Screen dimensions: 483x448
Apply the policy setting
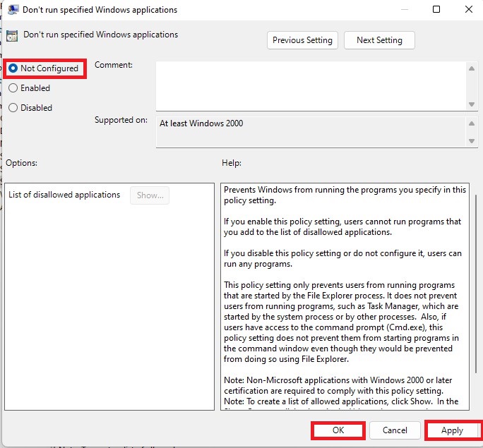452,430
